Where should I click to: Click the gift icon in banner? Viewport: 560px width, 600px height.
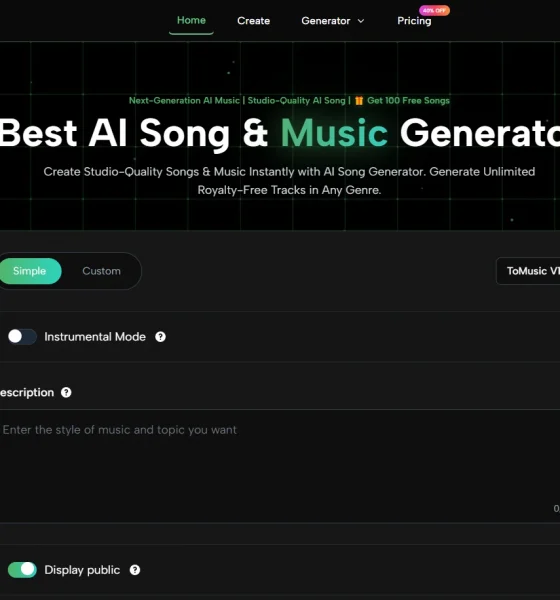[x=359, y=101]
